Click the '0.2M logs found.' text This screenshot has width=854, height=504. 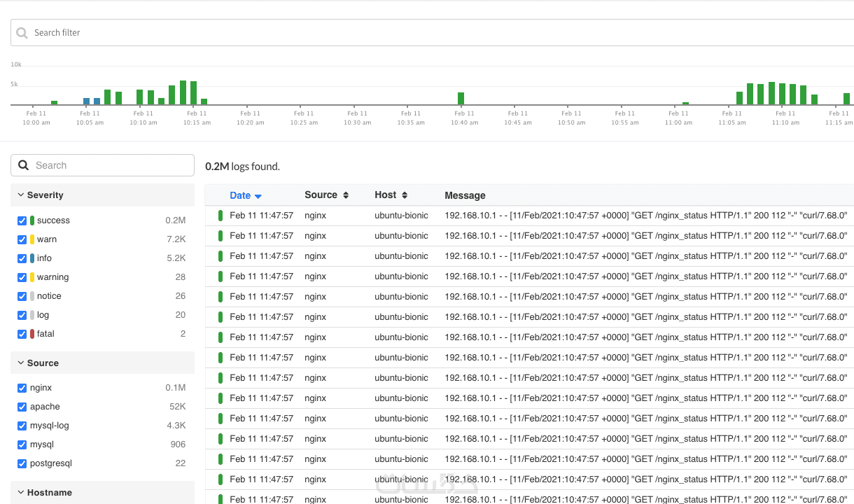242,167
